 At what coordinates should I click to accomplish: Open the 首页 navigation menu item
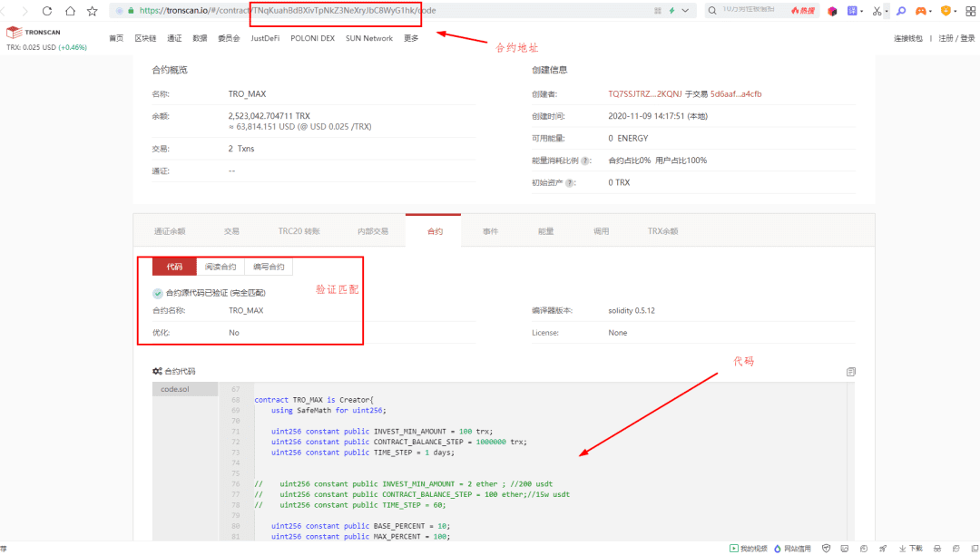(x=116, y=38)
